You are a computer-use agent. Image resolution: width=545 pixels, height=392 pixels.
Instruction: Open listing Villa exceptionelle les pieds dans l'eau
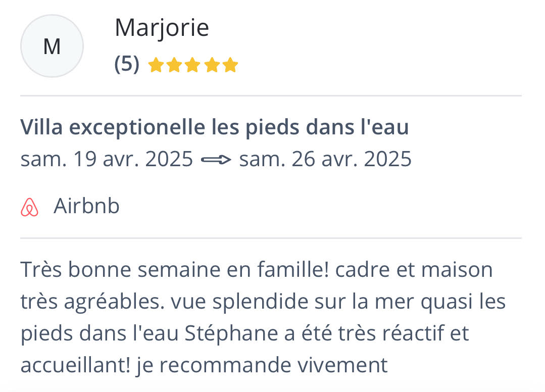click(x=215, y=127)
